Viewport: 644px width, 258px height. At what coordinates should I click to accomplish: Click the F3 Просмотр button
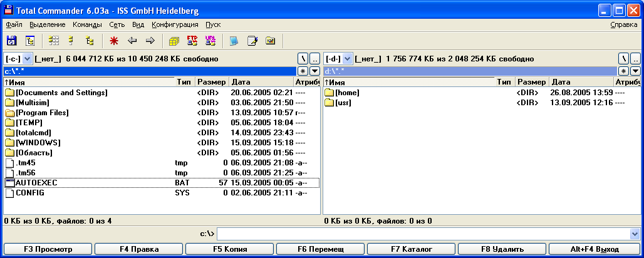(x=48, y=249)
